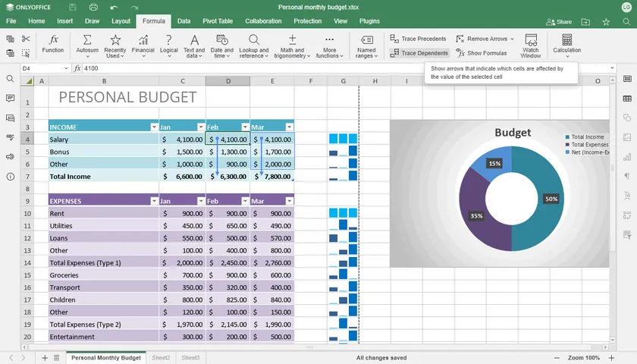Click the Share button
This screenshot has height=364, width=637.
tap(559, 21)
